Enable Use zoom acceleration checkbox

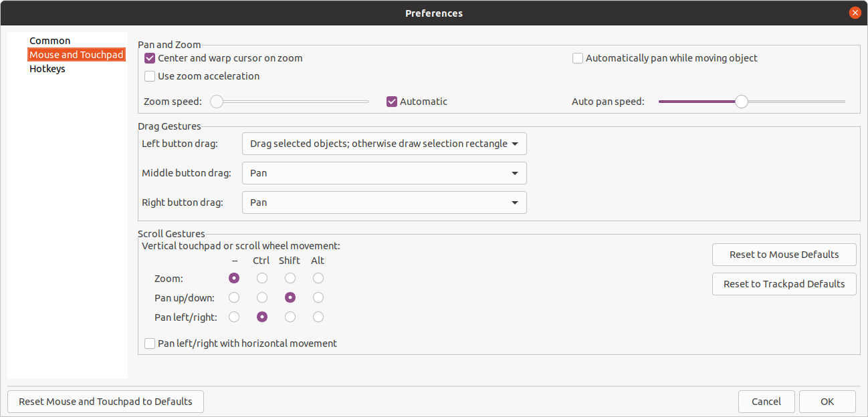point(150,76)
